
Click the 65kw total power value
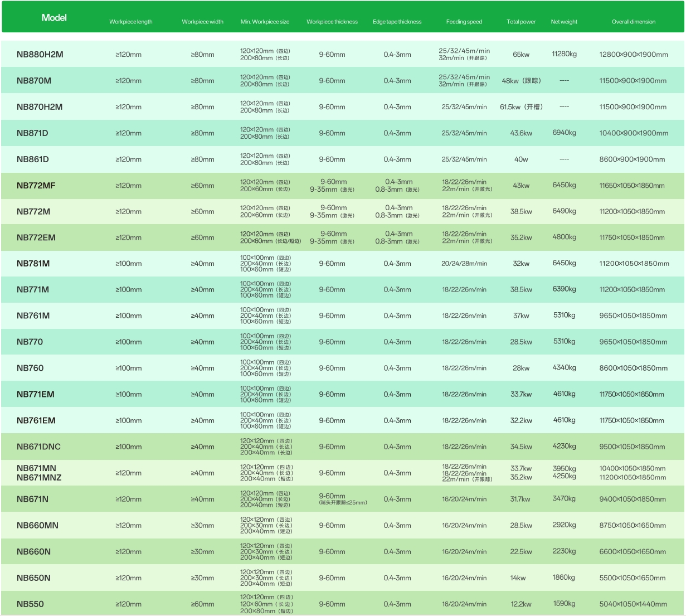click(520, 55)
